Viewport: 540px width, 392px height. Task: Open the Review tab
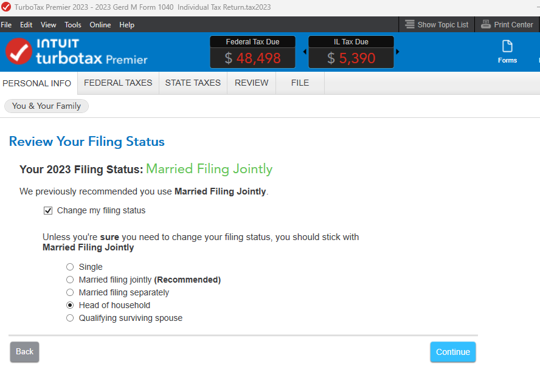[x=251, y=83]
